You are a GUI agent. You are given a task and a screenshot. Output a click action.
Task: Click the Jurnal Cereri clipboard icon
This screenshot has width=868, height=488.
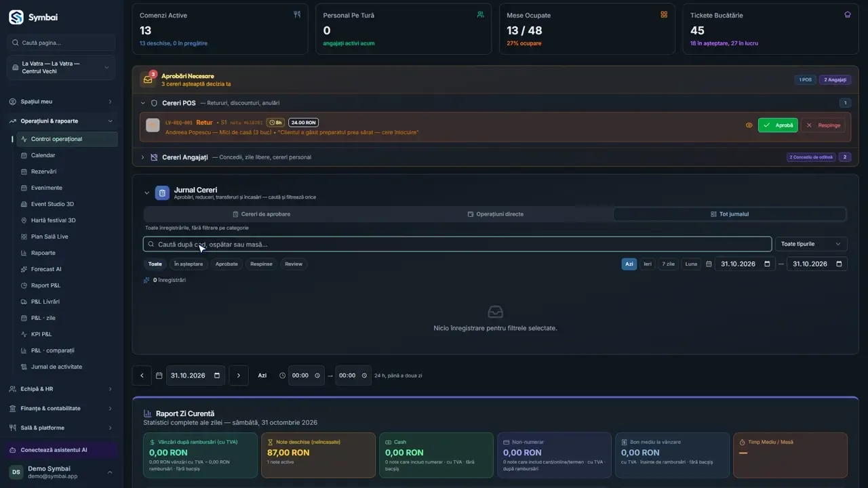tap(162, 193)
